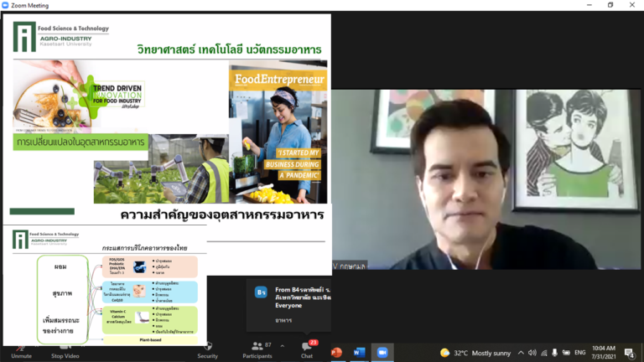Open the Security options
644x362 pixels.
(207, 349)
